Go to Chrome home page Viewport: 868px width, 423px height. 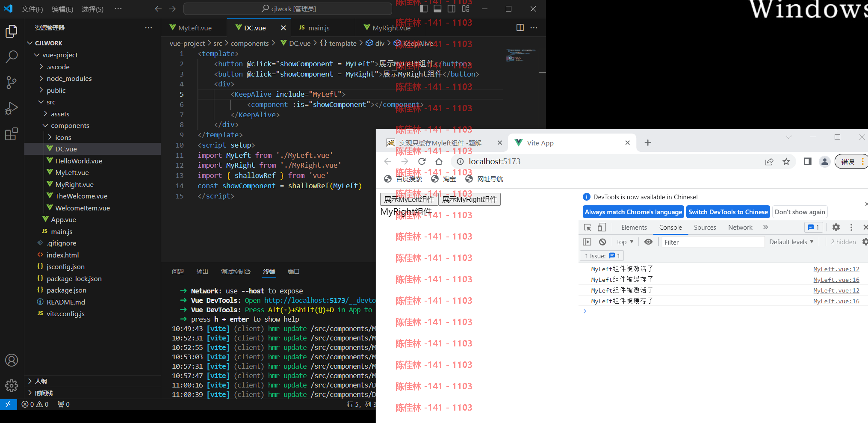click(x=439, y=161)
